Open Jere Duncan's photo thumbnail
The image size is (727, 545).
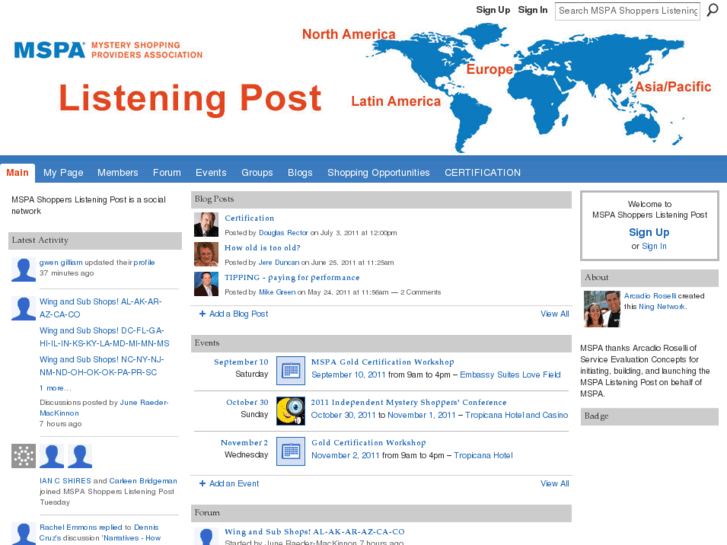[206, 254]
